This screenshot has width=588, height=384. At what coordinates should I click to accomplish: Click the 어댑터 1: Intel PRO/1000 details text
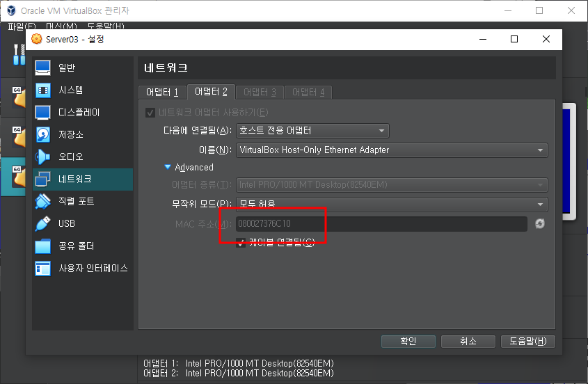(x=239, y=363)
